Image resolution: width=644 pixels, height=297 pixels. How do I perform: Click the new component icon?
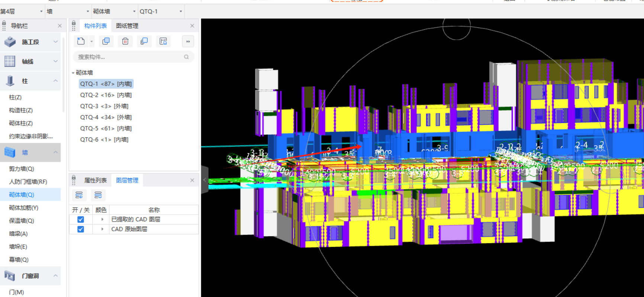[81, 41]
